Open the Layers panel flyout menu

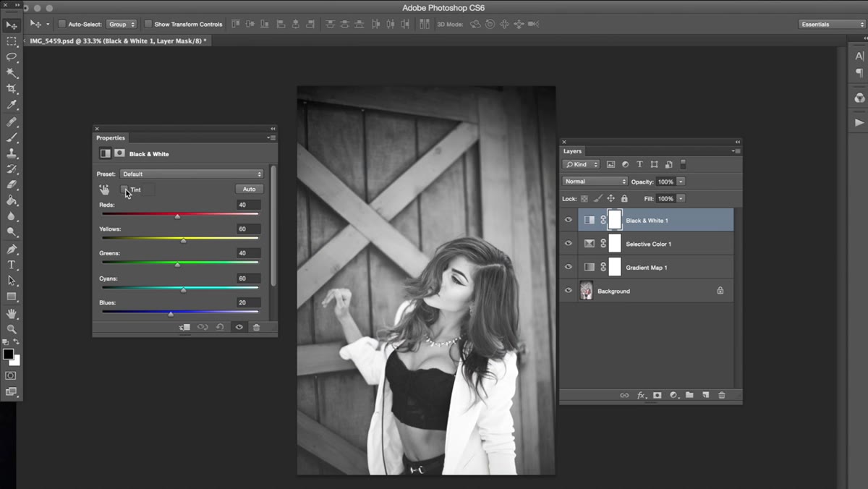pyautogui.click(x=736, y=151)
